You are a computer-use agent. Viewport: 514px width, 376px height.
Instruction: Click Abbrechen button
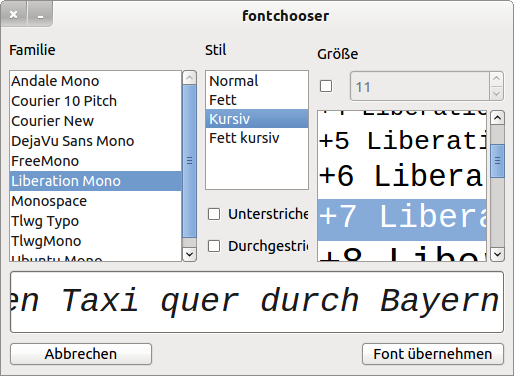81,354
